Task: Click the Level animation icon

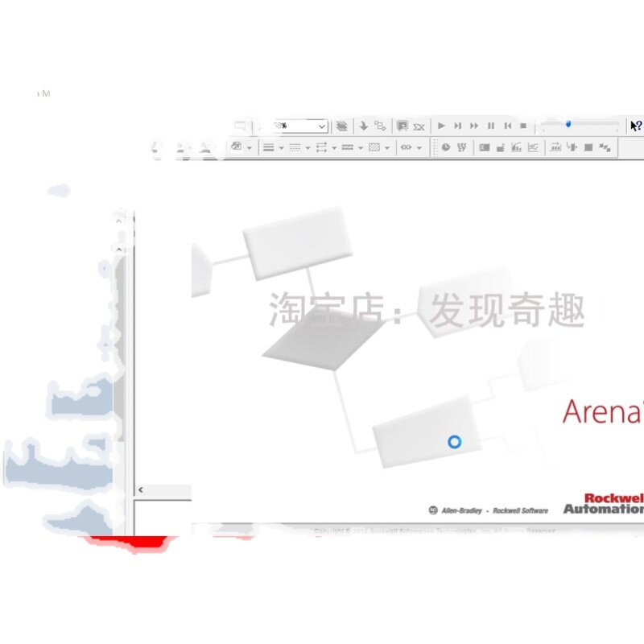Action: point(485,147)
